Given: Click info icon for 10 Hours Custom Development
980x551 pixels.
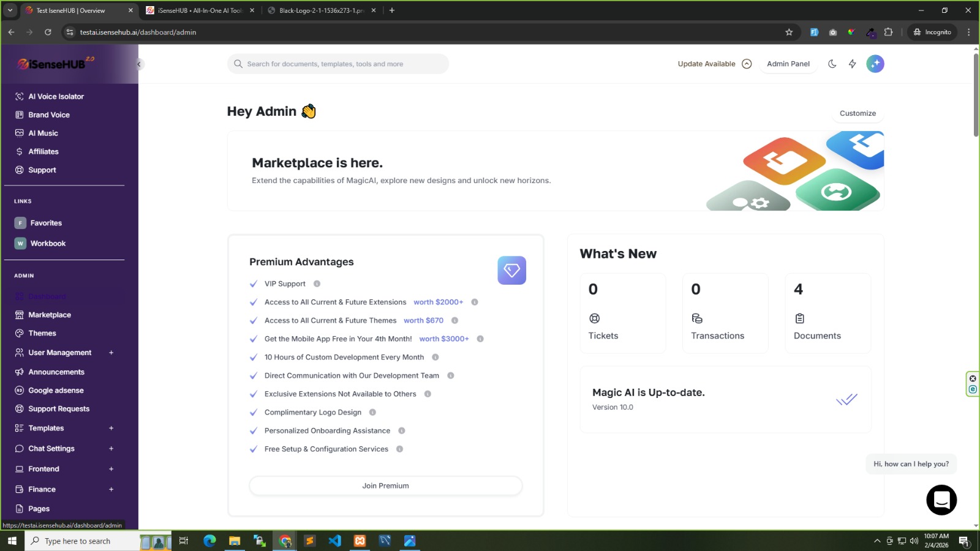Looking at the screenshot, I should [435, 358].
